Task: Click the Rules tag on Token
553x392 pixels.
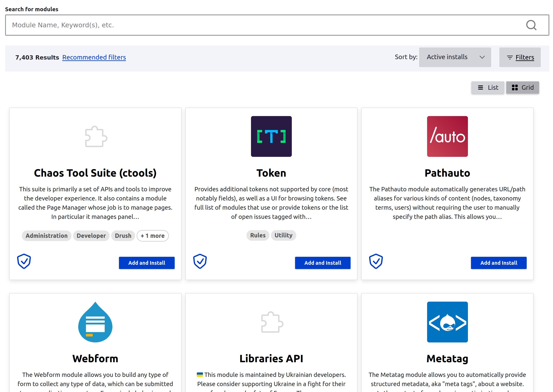Action: (258, 235)
